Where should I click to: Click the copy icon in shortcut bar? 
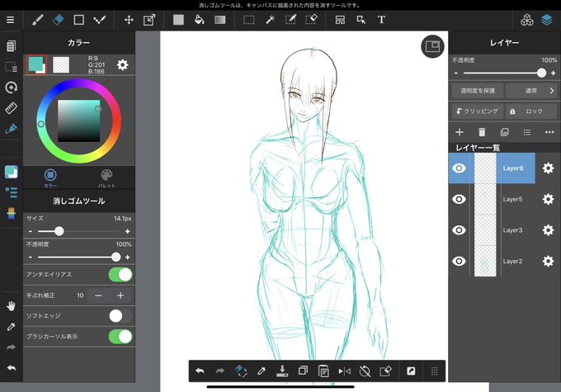[303, 371]
